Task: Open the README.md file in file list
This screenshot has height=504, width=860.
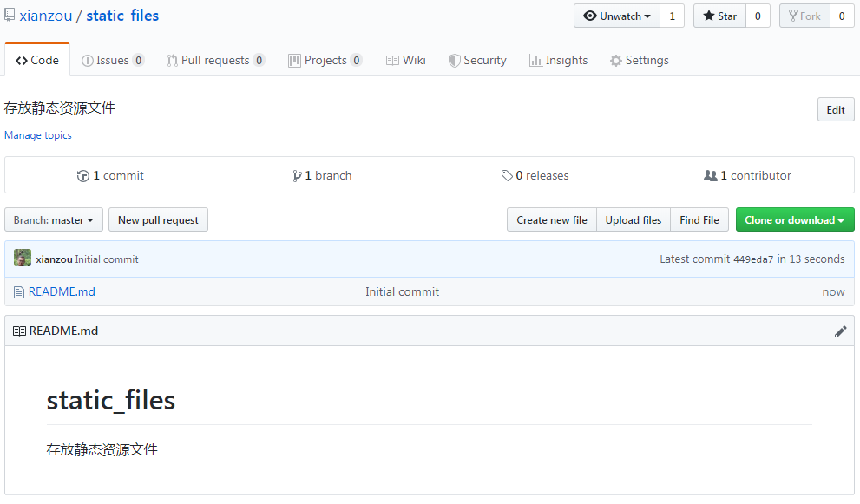Action: coord(62,291)
